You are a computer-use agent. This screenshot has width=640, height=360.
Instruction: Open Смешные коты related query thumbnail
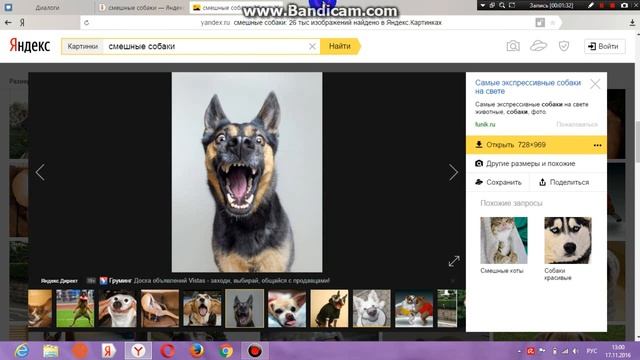coord(504,240)
